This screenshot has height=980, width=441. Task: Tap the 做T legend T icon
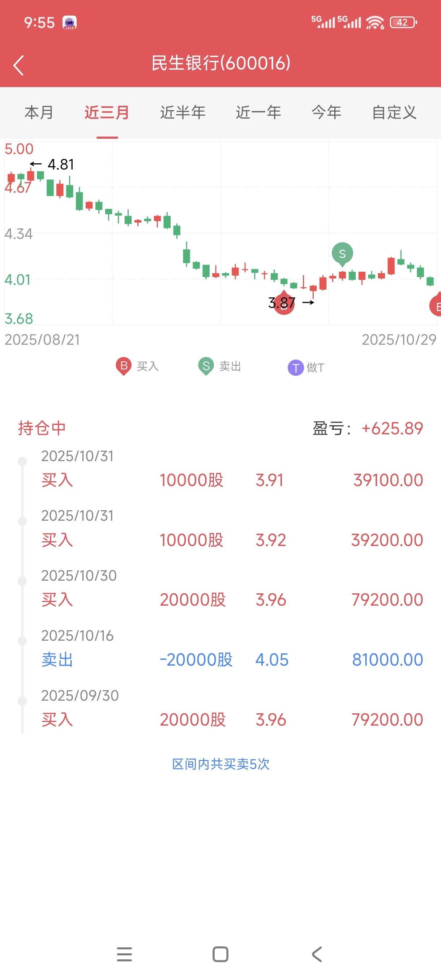click(296, 368)
